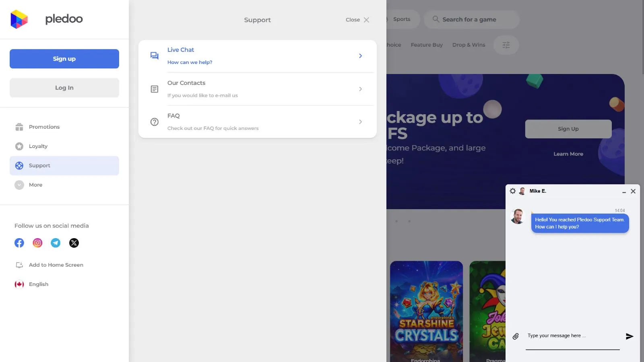
Task: Type in the chat message field
Action: pos(572,336)
